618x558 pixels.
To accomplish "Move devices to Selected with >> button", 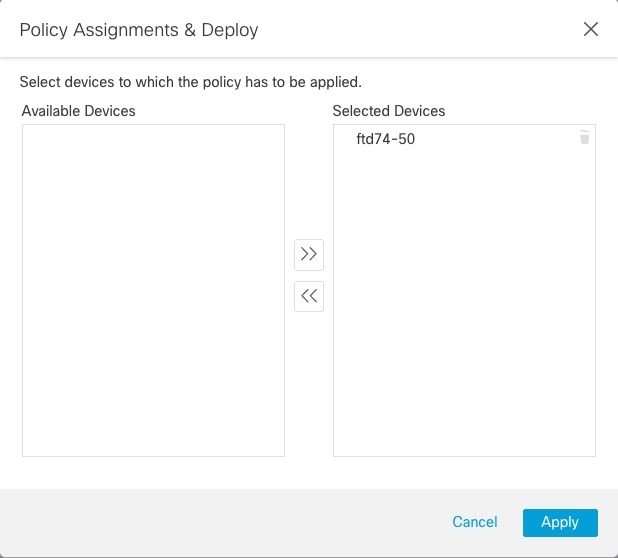I will tap(309, 255).
